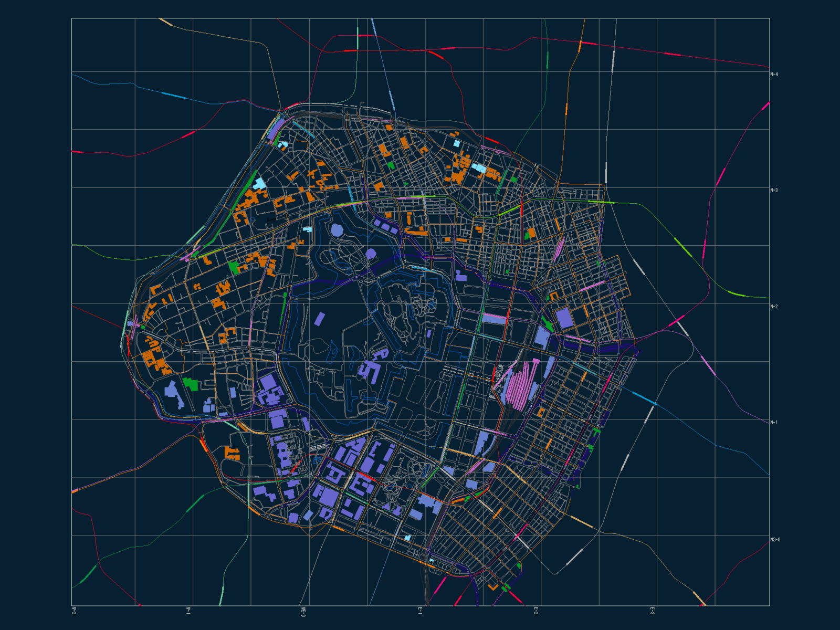Click the slanted purple building west of the center
The height and width of the screenshot is (630, 840).
point(320,319)
